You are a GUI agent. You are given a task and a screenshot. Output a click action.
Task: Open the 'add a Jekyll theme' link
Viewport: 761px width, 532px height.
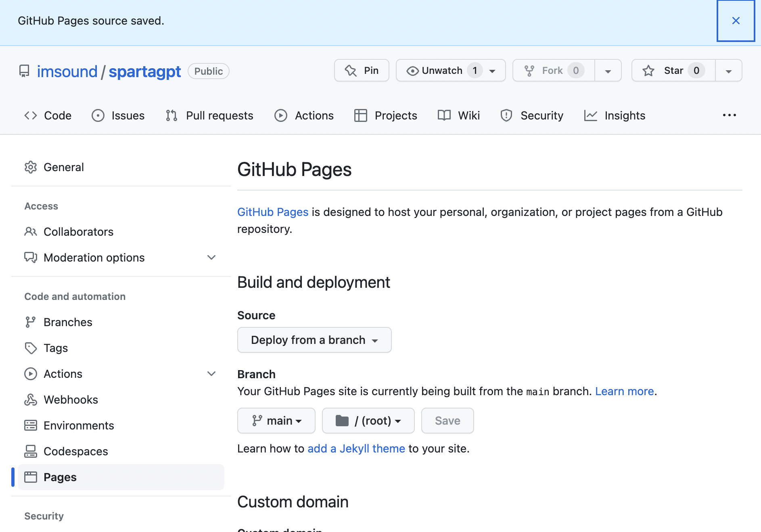[356, 448]
